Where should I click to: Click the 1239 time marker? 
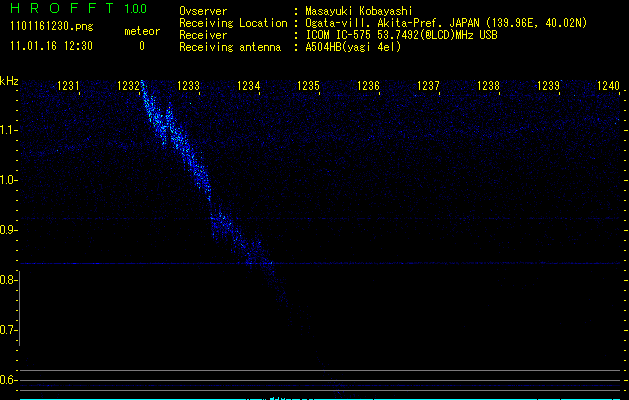548,85
